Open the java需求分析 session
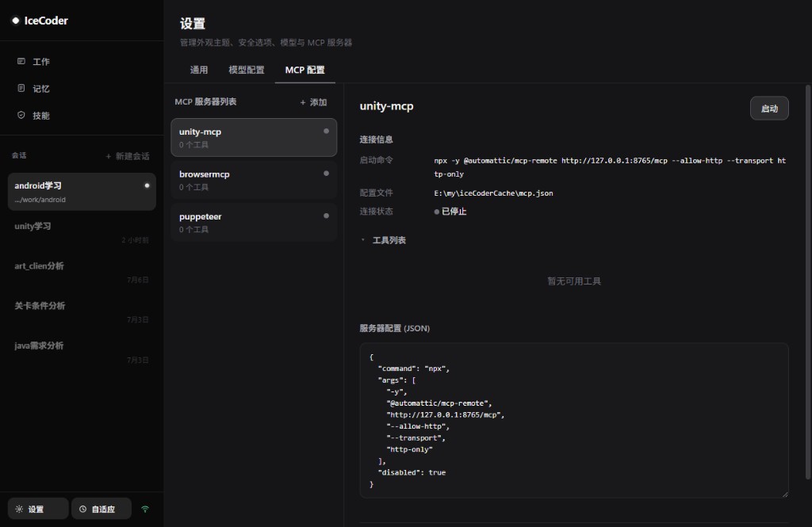 tap(82, 352)
